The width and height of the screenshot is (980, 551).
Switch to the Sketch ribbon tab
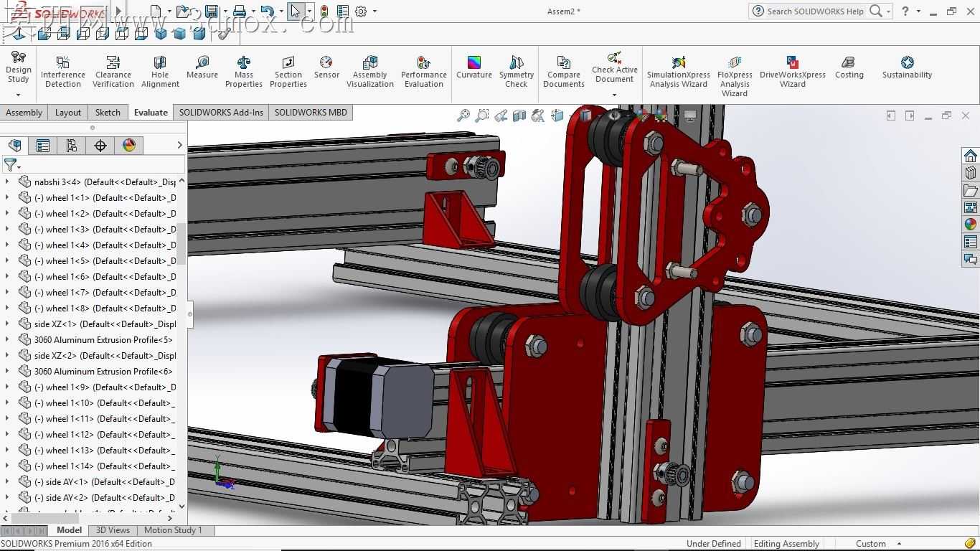108,113
